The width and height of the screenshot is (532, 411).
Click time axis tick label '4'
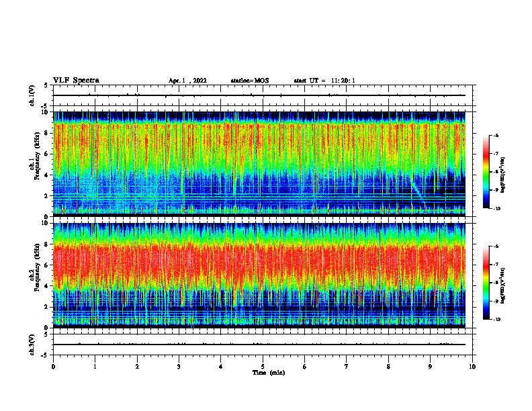pos(221,367)
